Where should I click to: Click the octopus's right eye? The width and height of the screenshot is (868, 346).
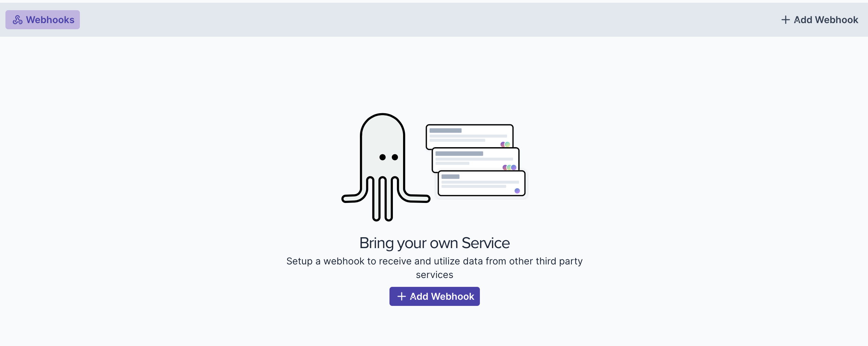point(395,157)
